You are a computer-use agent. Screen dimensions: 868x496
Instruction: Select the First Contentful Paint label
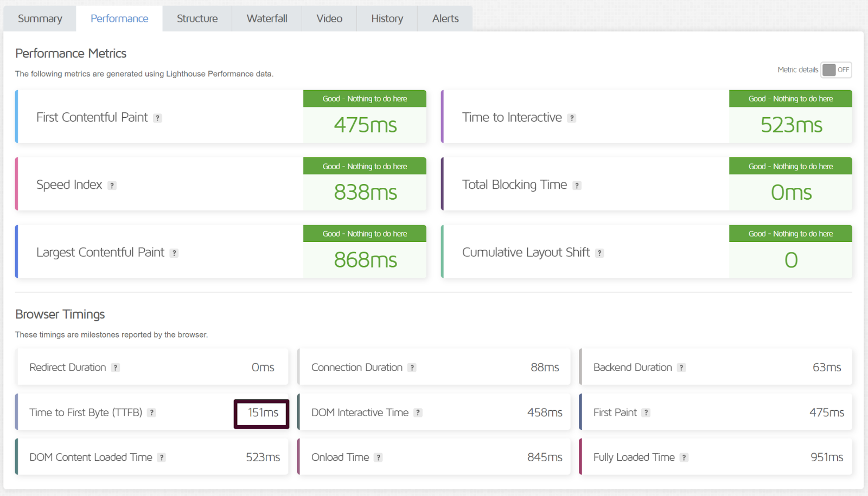[x=92, y=117]
